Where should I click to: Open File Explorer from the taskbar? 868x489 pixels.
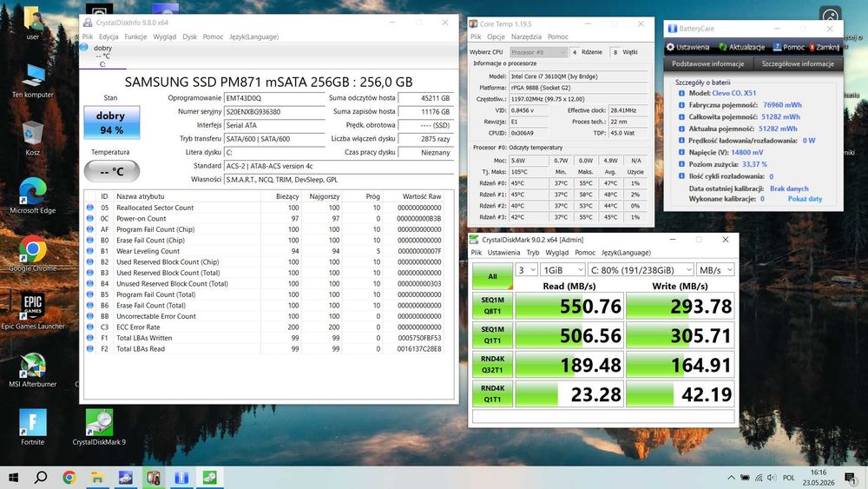click(x=97, y=478)
